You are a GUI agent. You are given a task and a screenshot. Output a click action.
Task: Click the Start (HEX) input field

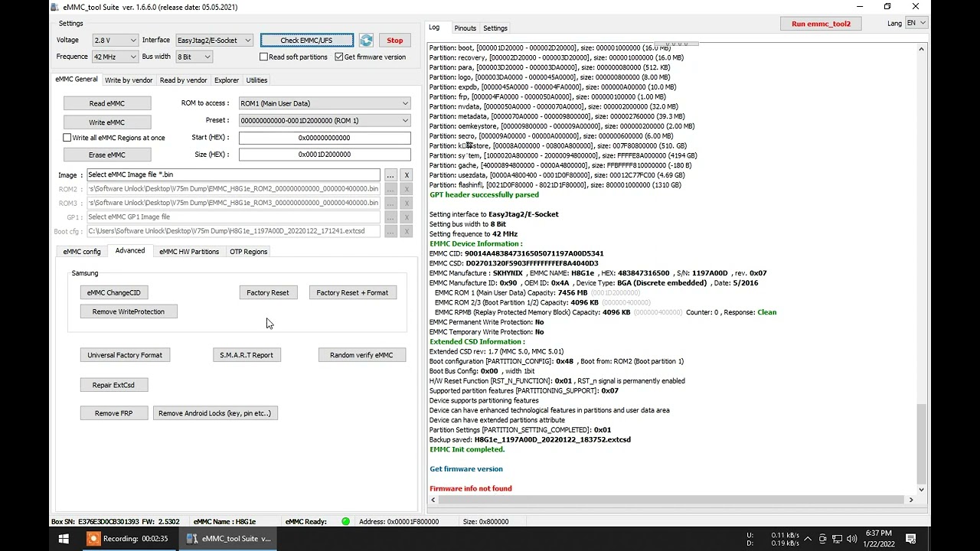tap(325, 138)
